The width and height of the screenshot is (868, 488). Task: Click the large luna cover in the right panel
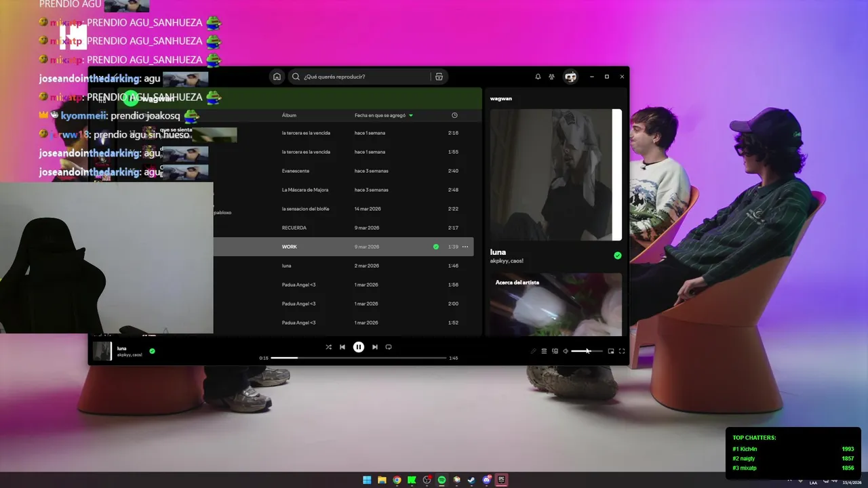(x=556, y=175)
